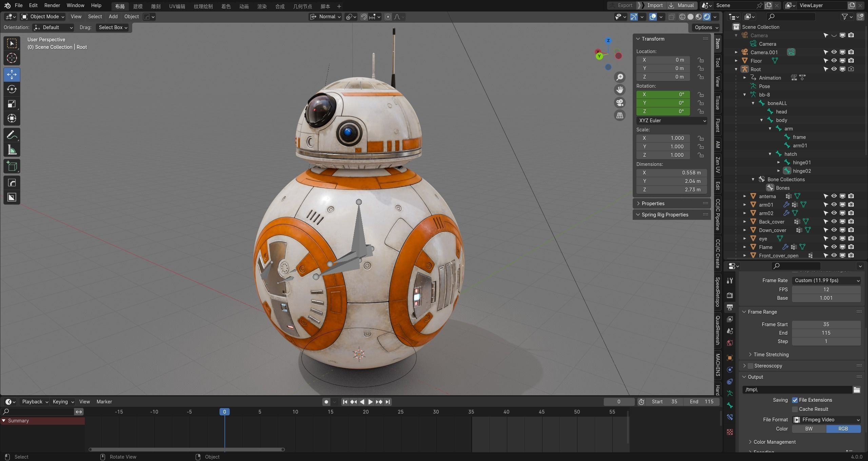Click the outliner filter funnel icon
This screenshot has height=461, width=868.
coord(845,17)
